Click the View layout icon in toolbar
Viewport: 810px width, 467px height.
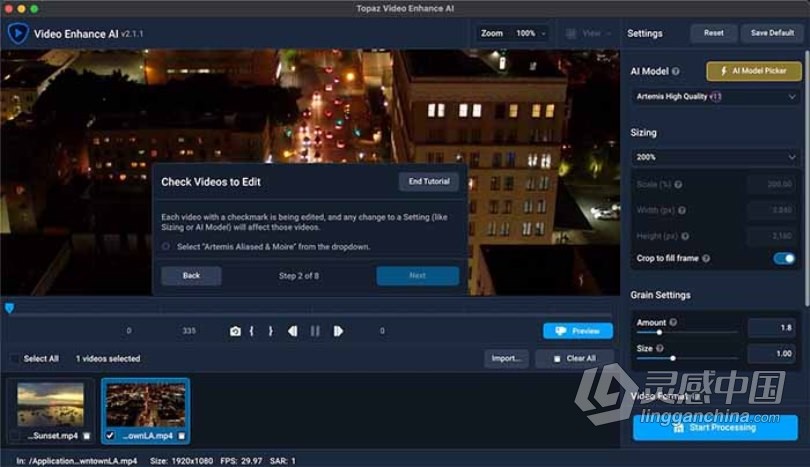click(571, 34)
